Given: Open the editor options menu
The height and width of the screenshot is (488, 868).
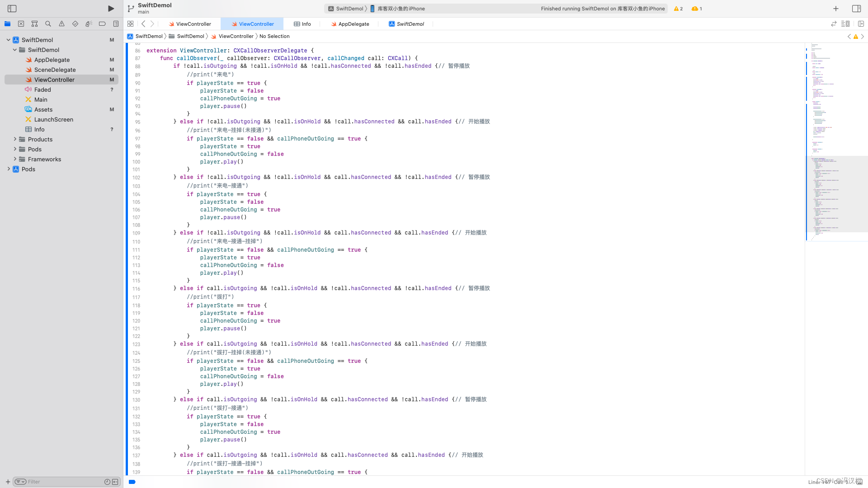Looking at the screenshot, I should coord(845,24).
